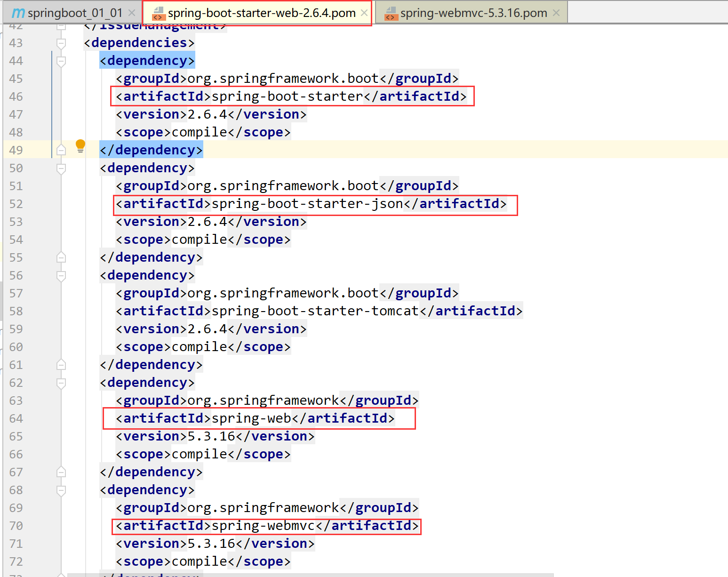728x577 pixels.
Task: Click the opening dependency tag on line 56
Action: click(147, 275)
